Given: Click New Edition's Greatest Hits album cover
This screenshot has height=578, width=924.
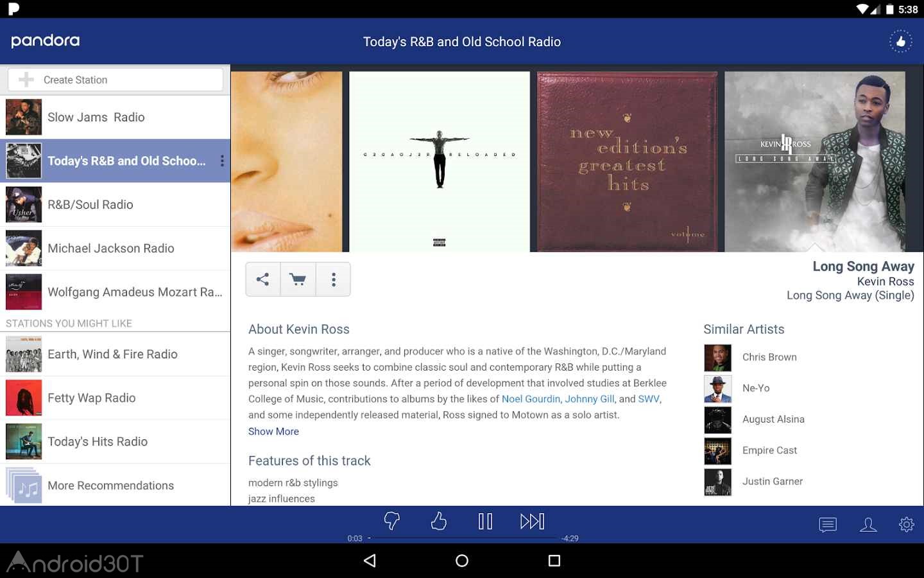Looking at the screenshot, I should pyautogui.click(x=628, y=161).
